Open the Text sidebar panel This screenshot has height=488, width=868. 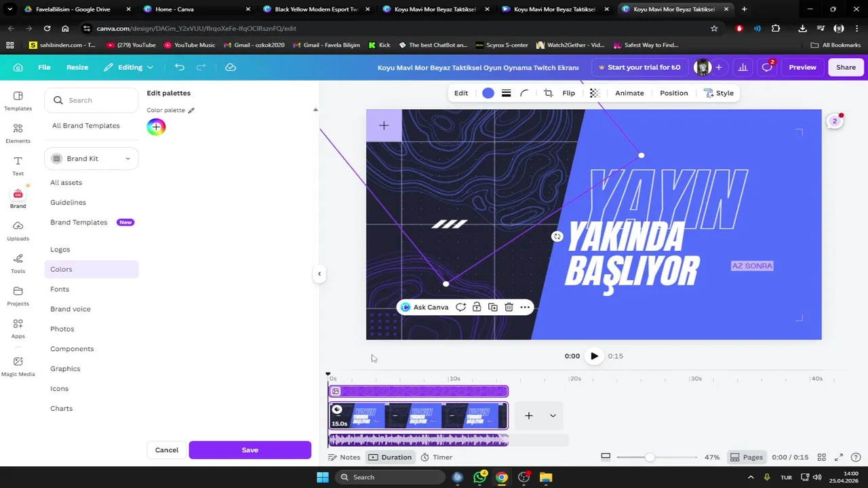[18, 165]
